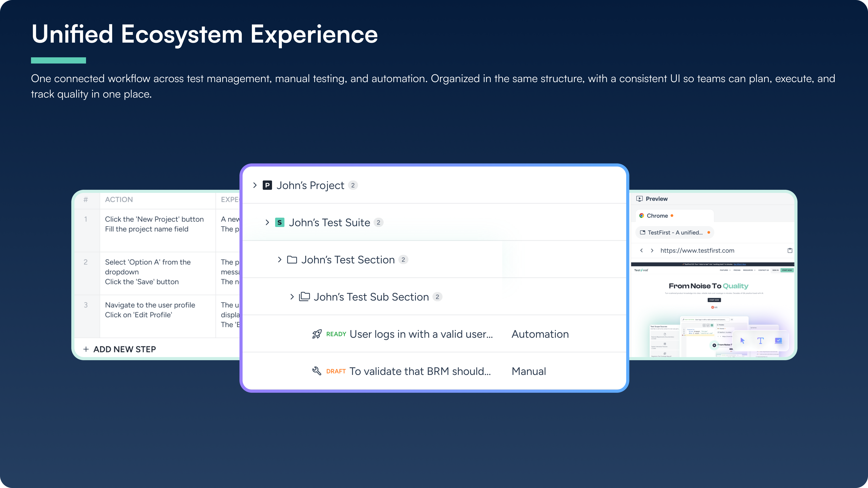Screen dimensions: 868x488
Task: Click the John's Project 'P' icon
Action: point(267,185)
